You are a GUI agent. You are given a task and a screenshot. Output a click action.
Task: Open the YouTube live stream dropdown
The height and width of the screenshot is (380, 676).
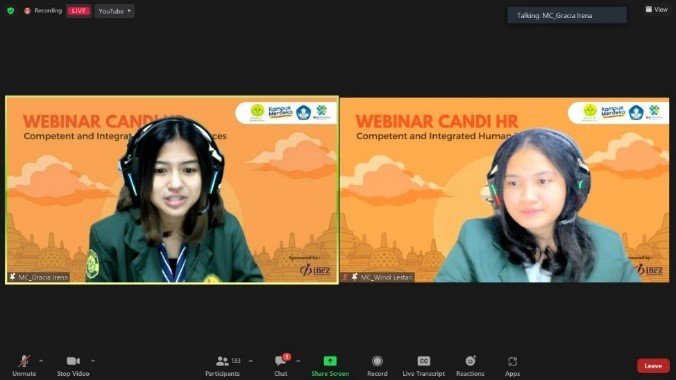pyautogui.click(x=114, y=11)
